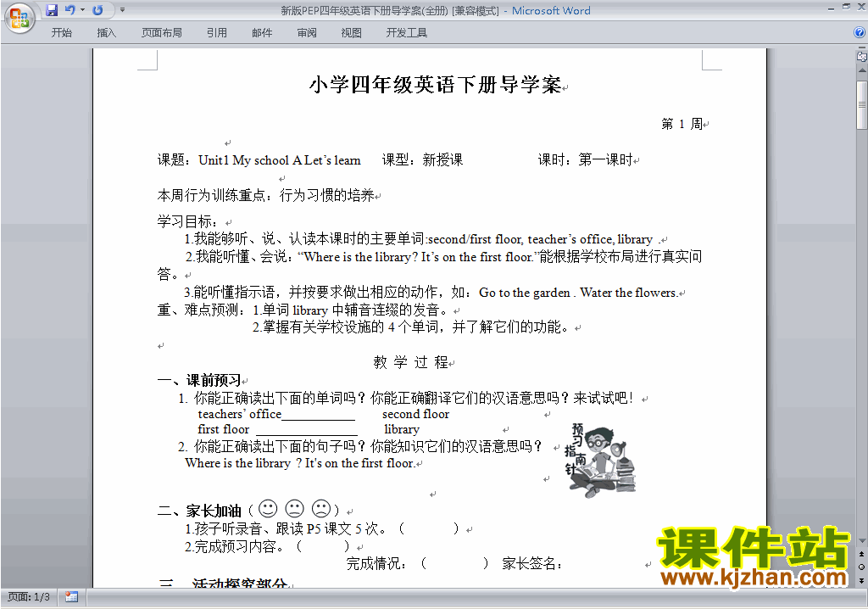Click the parentheses blank after 完成预习内容
This screenshot has width=868, height=609.
(x=323, y=546)
